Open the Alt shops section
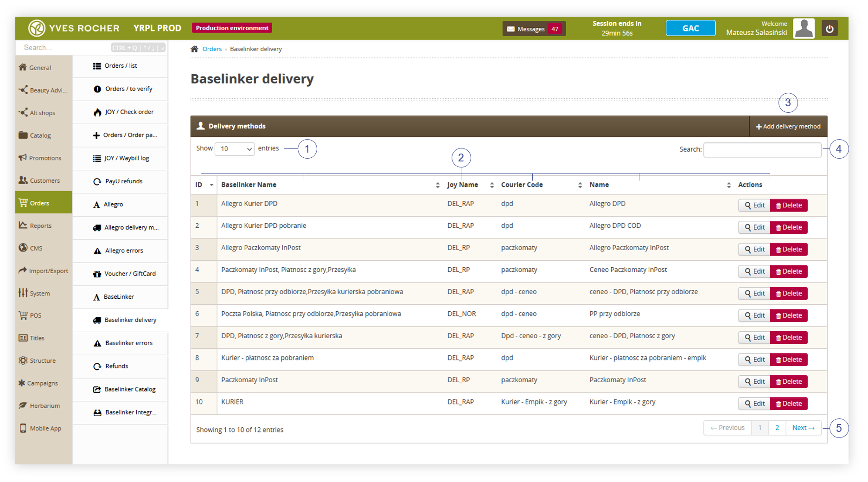This screenshot has height=482, width=868. [44, 113]
